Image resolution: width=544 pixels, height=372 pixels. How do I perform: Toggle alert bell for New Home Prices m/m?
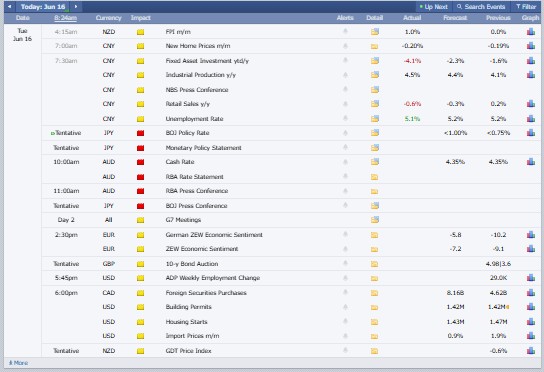point(345,45)
